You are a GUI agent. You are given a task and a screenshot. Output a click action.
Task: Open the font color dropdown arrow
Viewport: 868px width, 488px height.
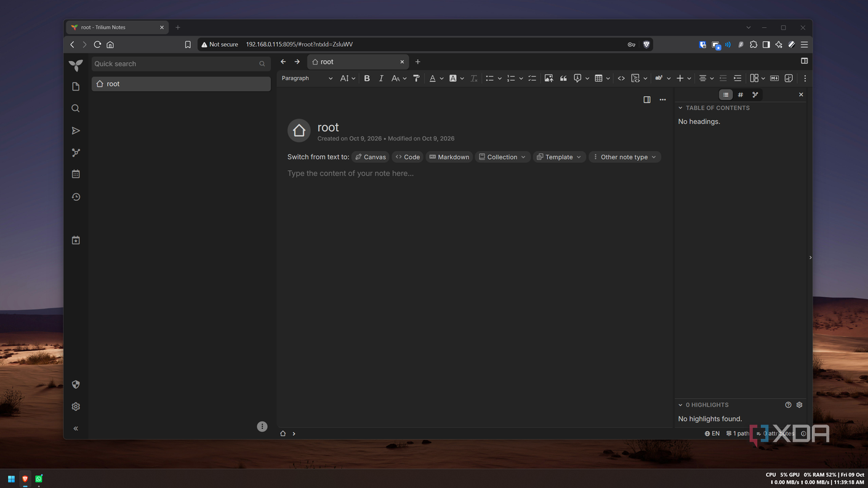pyautogui.click(x=441, y=78)
